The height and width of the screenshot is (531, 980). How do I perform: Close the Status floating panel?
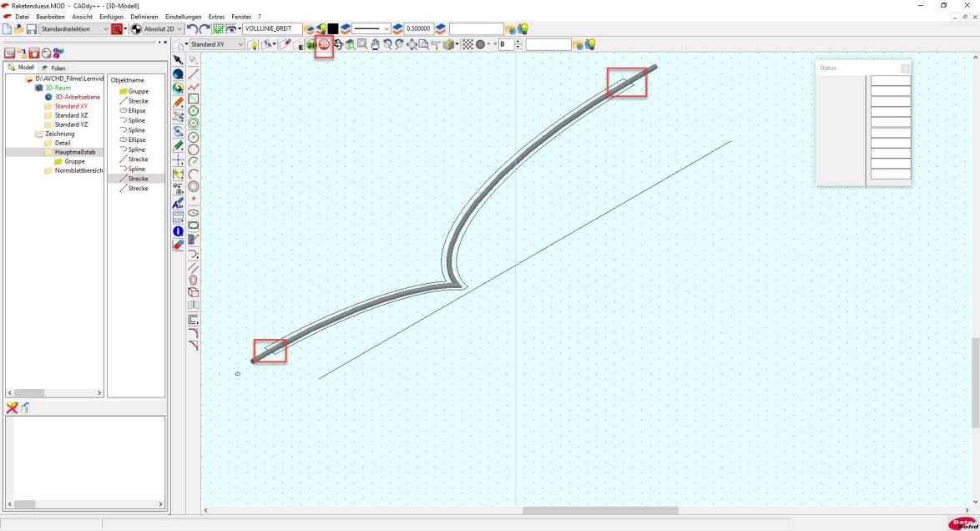pos(905,68)
